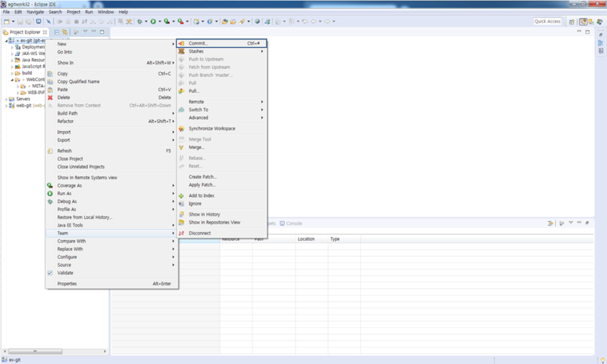
Task: Choose Create Patch... from Team submenu
Action: click(x=221, y=177)
